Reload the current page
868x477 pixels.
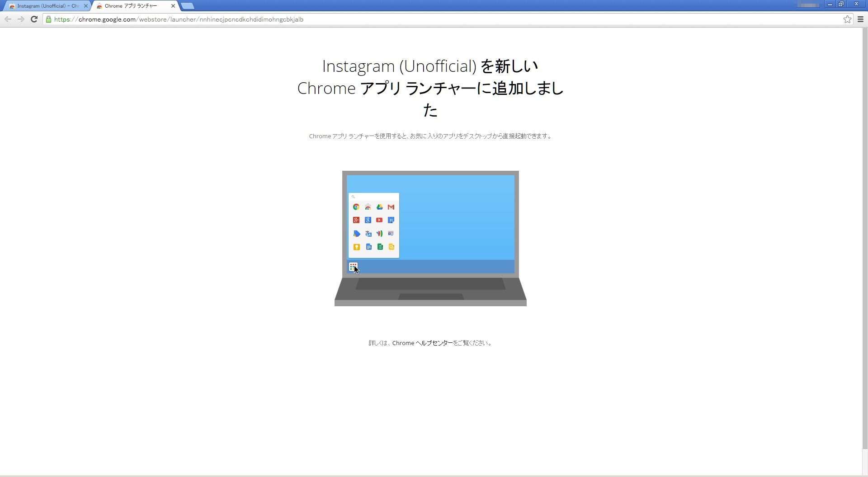click(34, 19)
